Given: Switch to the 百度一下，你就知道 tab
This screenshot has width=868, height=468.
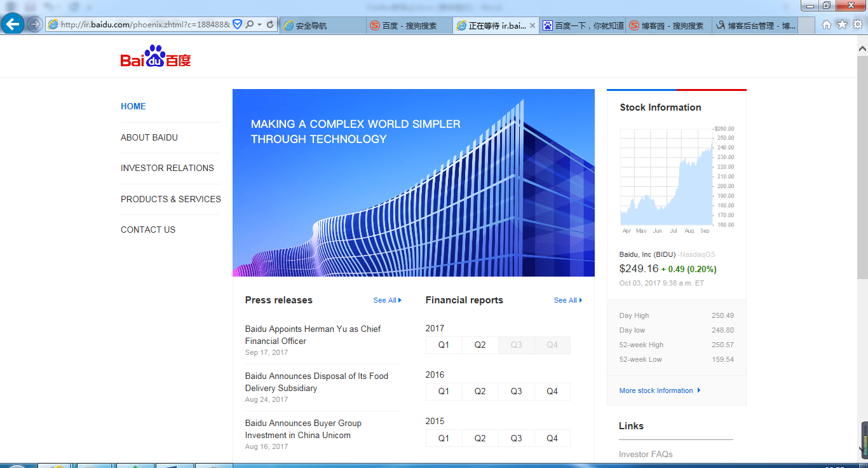Looking at the screenshot, I should [583, 25].
